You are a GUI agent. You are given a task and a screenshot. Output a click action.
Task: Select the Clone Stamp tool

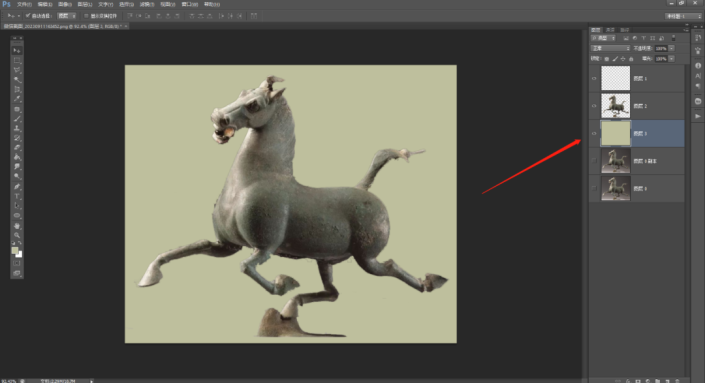(17, 129)
